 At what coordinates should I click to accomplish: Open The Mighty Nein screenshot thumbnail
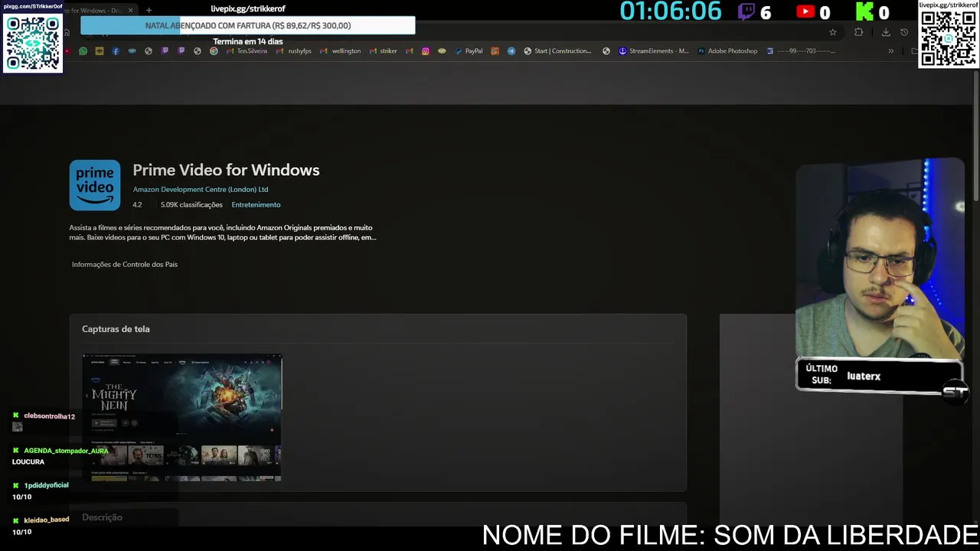click(x=182, y=418)
